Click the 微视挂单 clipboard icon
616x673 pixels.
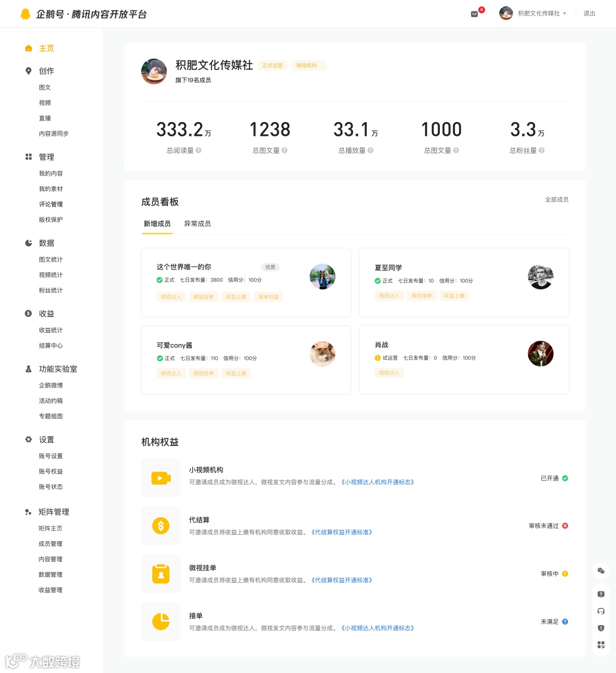pyautogui.click(x=161, y=574)
